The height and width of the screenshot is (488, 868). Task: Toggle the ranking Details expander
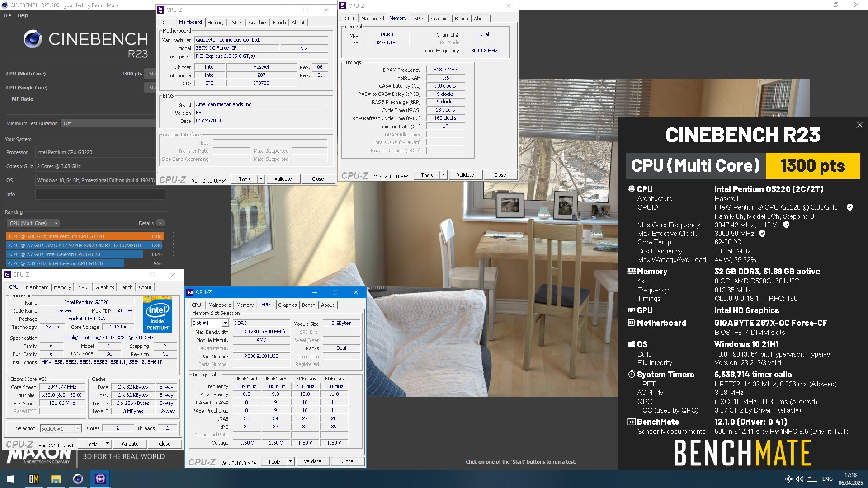tap(160, 223)
